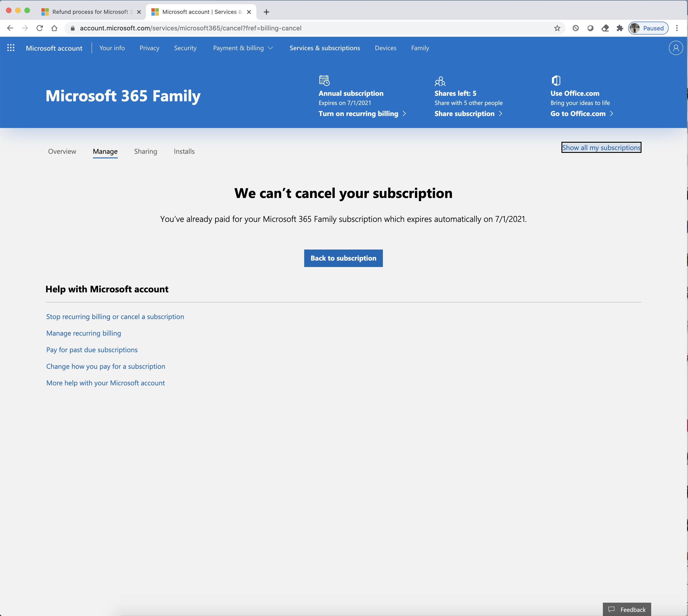Click the annual subscription calendar icon
The image size is (688, 616).
coord(324,81)
